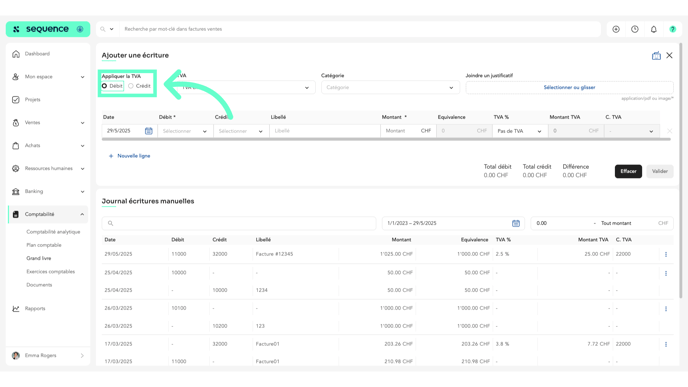
Task: Click the 1'025.00 CHF amount cell
Action: pyautogui.click(x=396, y=254)
